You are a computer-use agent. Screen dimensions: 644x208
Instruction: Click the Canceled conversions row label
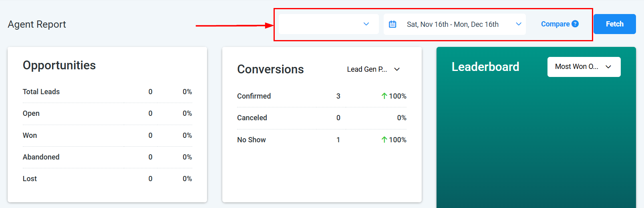click(x=252, y=118)
